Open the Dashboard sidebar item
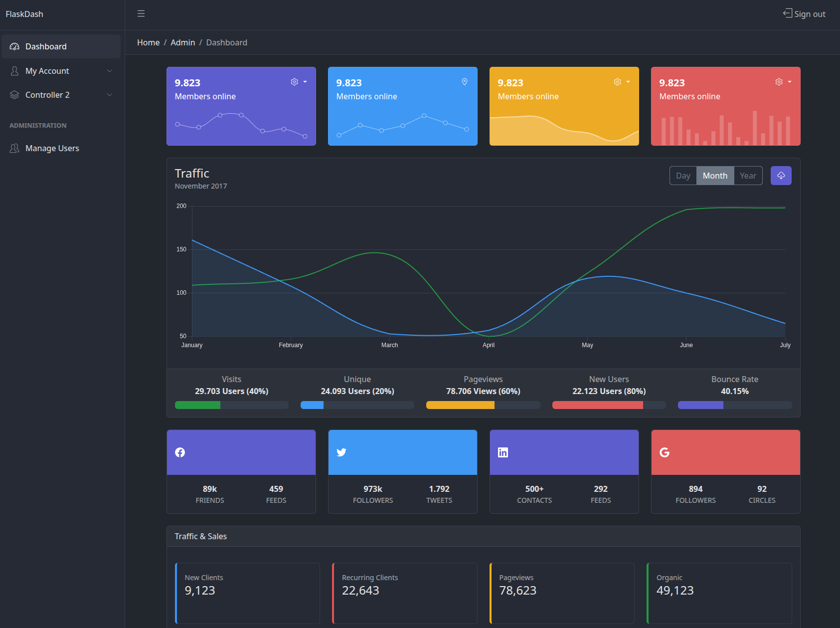This screenshot has width=840, height=628. pos(61,46)
